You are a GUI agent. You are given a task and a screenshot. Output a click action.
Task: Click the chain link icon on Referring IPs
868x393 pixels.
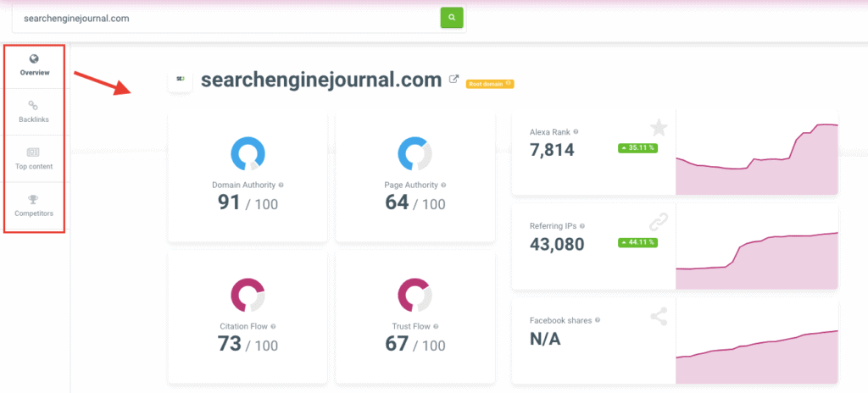point(659,222)
